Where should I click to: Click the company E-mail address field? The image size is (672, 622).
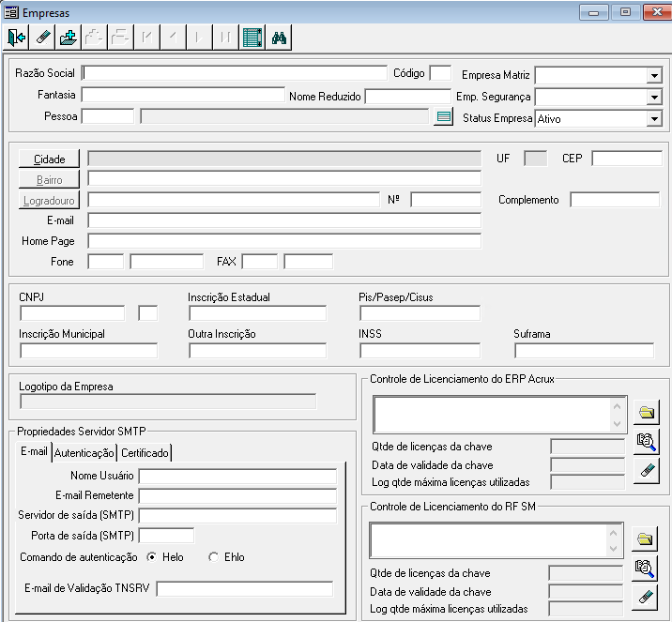point(284,220)
